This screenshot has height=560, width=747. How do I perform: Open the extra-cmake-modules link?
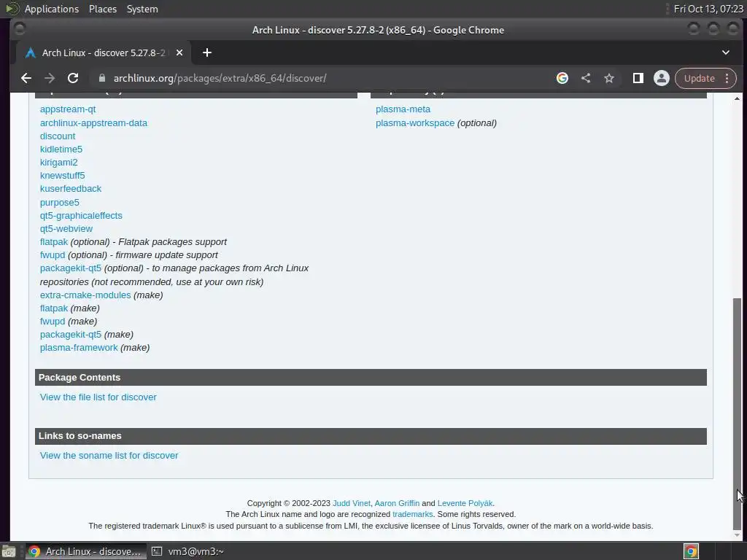coord(85,295)
